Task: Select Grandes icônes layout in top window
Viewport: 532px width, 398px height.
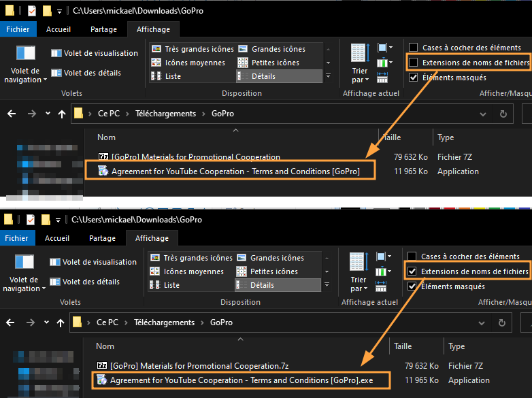Action: pyautogui.click(x=271, y=49)
